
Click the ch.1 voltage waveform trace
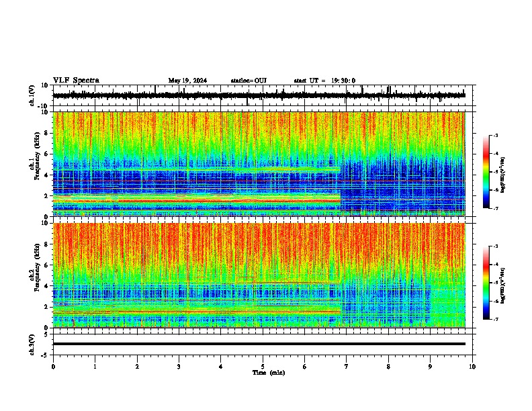tap(259, 95)
